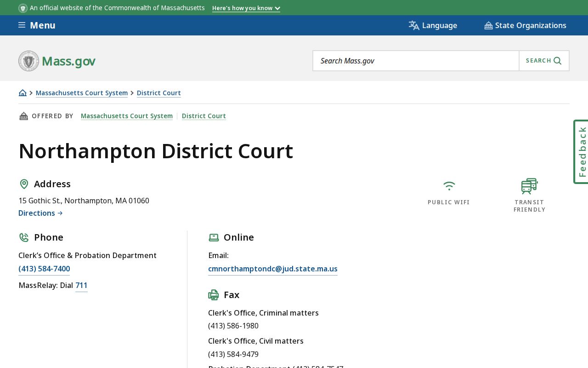Open State Organizations menu
Image resolution: width=588 pixels, height=368 pixels.
(525, 25)
